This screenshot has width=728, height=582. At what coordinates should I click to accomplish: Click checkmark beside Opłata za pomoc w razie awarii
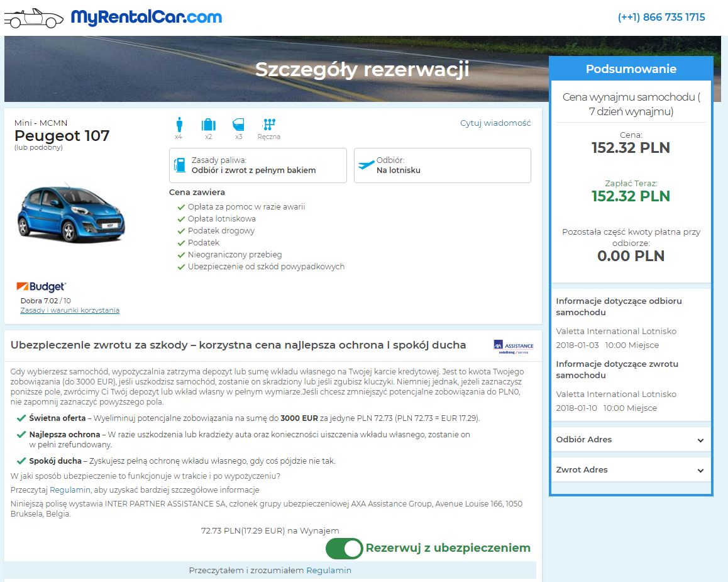(x=181, y=207)
